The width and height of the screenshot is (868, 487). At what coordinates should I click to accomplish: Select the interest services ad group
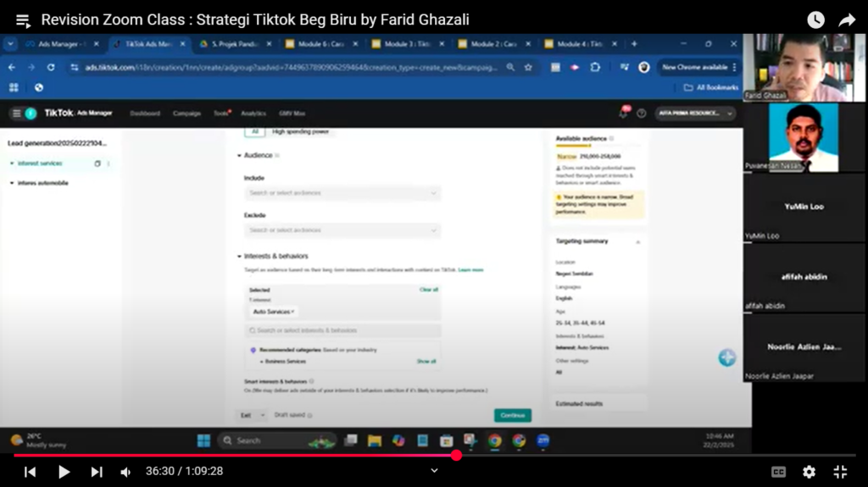point(40,163)
